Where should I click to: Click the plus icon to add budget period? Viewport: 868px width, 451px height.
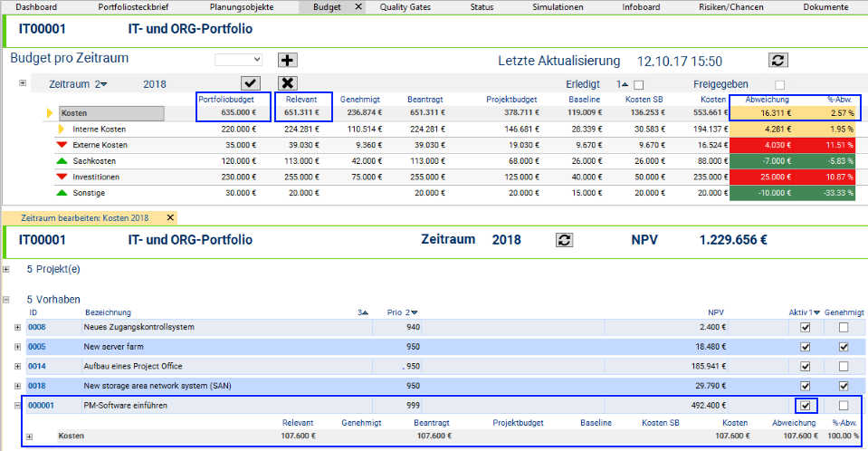click(x=287, y=60)
